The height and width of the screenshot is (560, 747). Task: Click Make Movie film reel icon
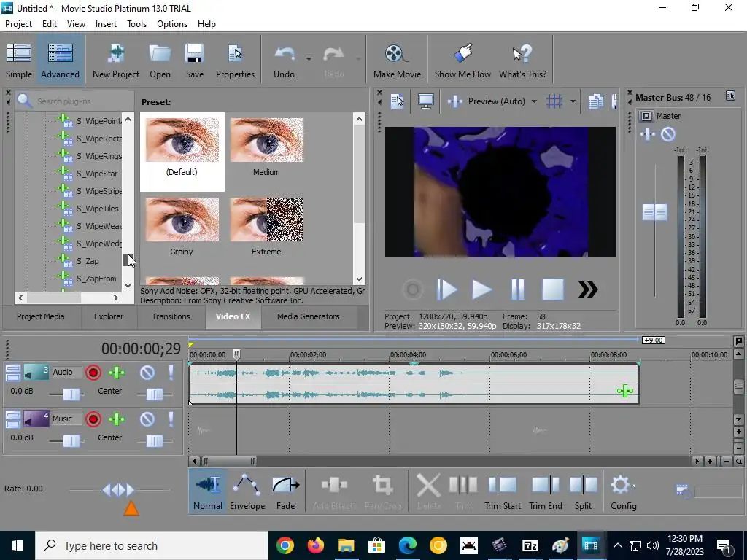coord(397,61)
